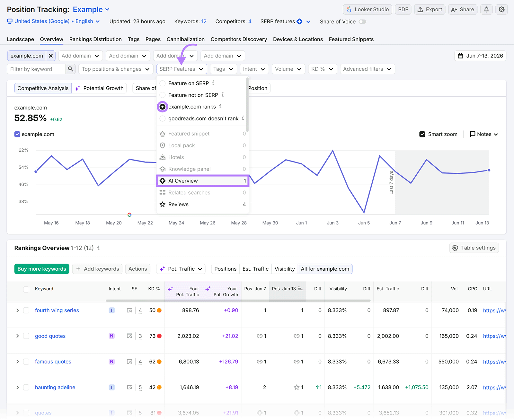Click the Share button

[x=463, y=10]
